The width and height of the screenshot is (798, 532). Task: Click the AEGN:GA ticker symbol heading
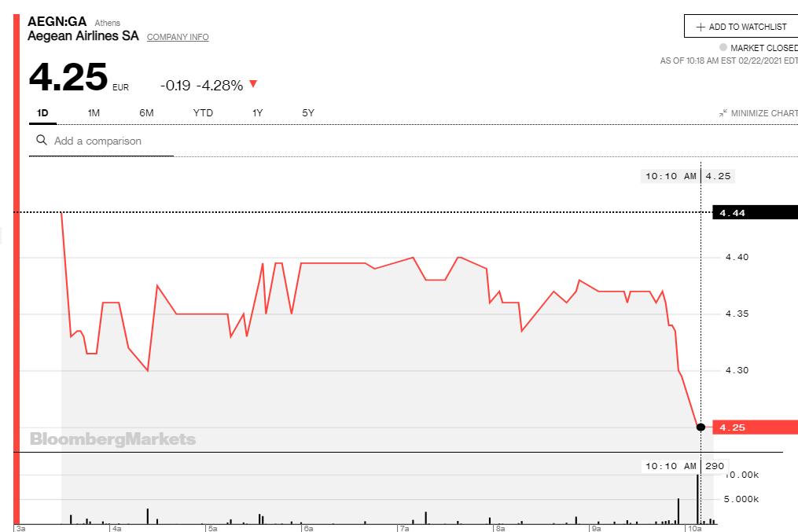[x=57, y=21]
